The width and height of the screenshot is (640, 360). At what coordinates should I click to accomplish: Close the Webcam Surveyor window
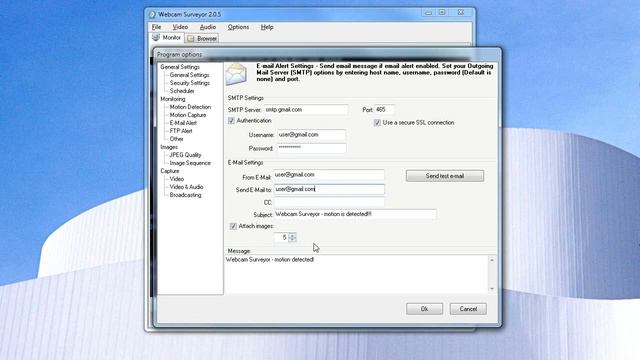click(461, 13)
